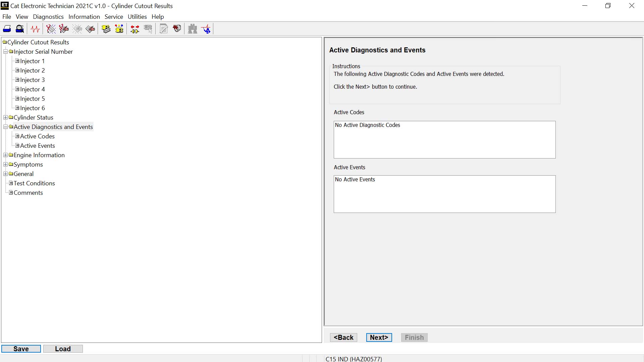Viewport: 644px width, 362px height.
Task: Click the Configuration tool icon with colored pins
Action: pos(119,29)
